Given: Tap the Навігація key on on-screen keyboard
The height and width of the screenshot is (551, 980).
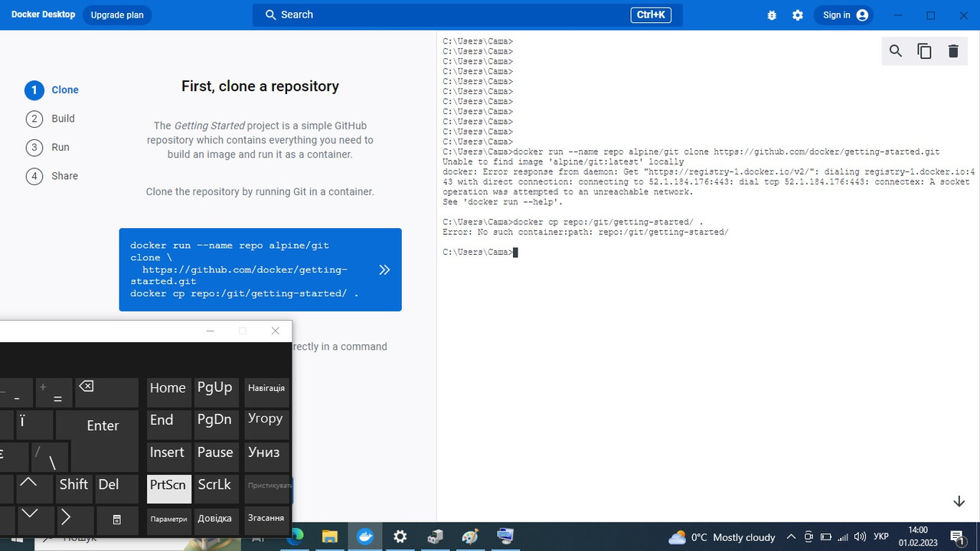Looking at the screenshot, I should (266, 393).
